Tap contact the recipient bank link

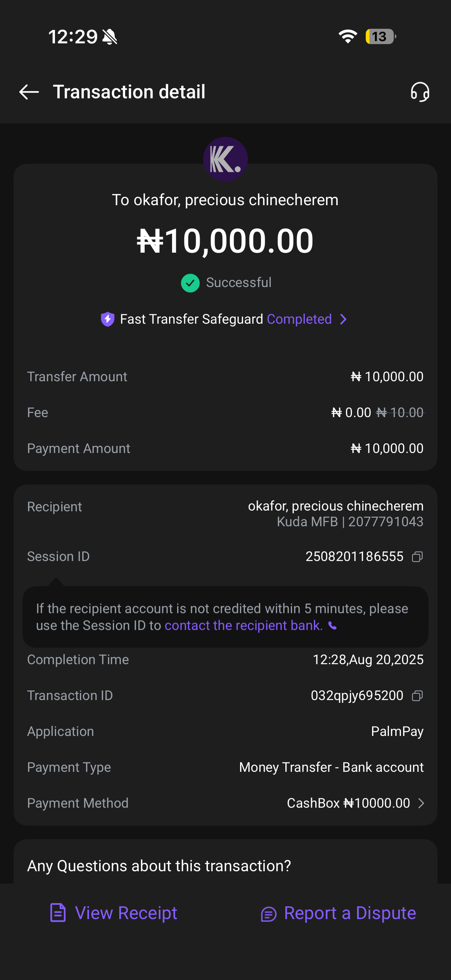pos(243,626)
